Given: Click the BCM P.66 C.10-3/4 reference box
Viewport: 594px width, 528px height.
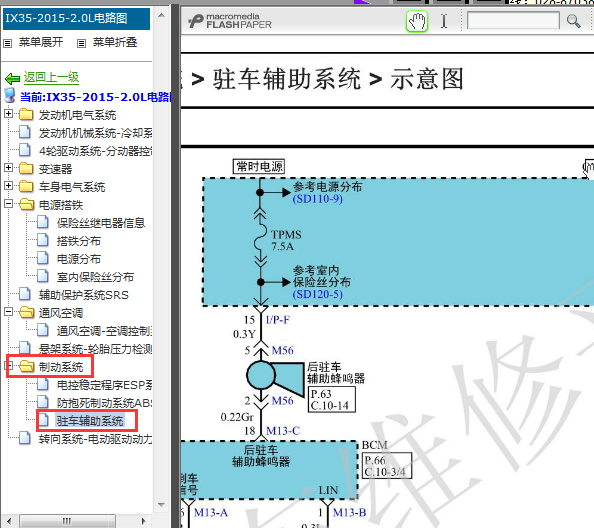Looking at the screenshot, I should [x=387, y=466].
